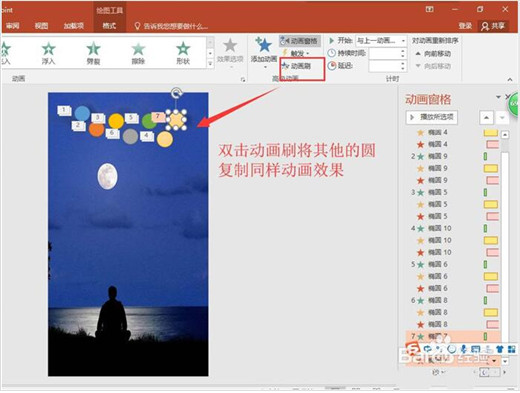Click 向后移动 move later

pyautogui.click(x=433, y=66)
